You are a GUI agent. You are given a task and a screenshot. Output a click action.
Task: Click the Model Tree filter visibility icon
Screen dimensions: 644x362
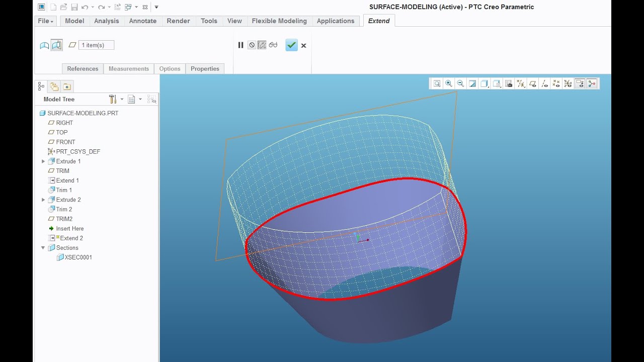tap(151, 100)
